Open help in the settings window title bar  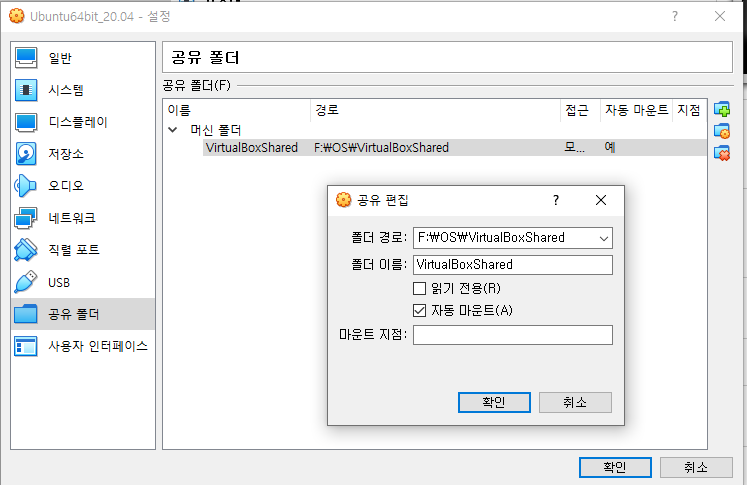pos(675,17)
